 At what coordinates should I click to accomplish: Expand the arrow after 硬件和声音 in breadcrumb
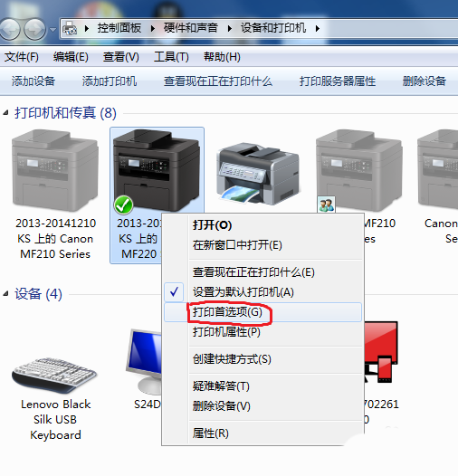click(230, 29)
